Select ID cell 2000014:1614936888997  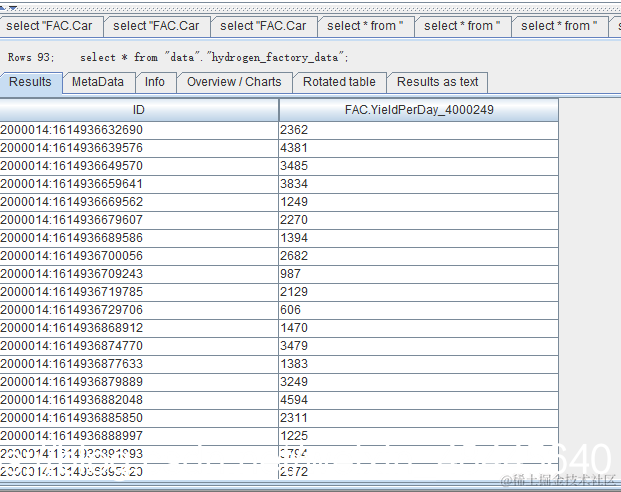139,437
